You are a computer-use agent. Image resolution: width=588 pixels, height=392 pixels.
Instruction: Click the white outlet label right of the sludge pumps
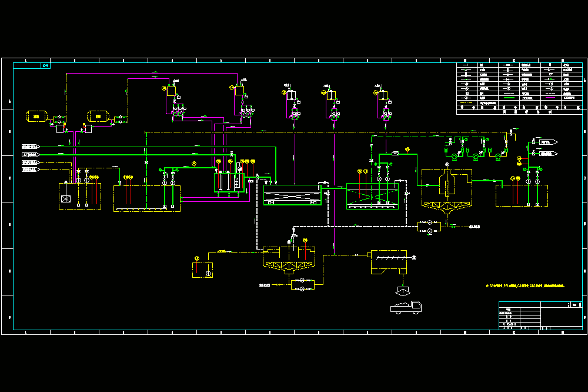[x=475, y=227]
